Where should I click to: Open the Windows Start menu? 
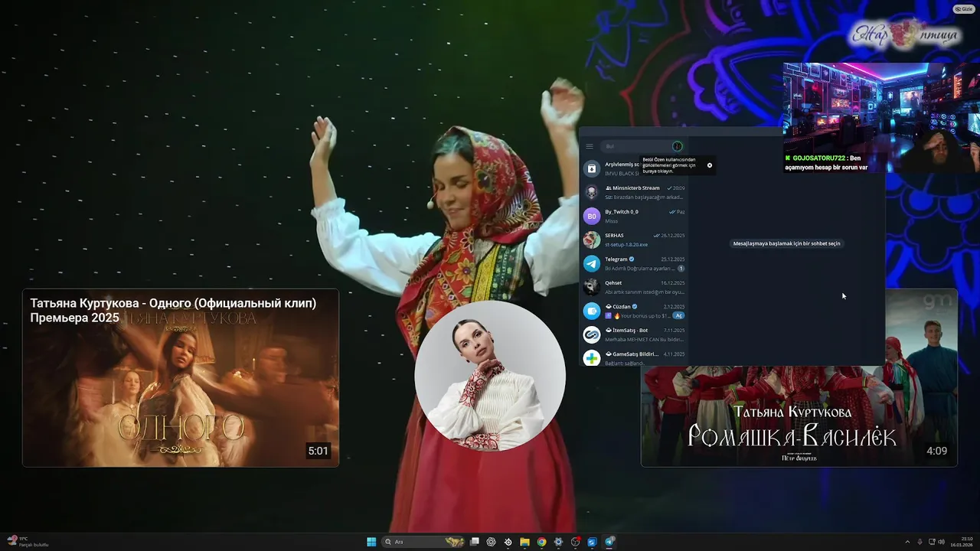(371, 542)
